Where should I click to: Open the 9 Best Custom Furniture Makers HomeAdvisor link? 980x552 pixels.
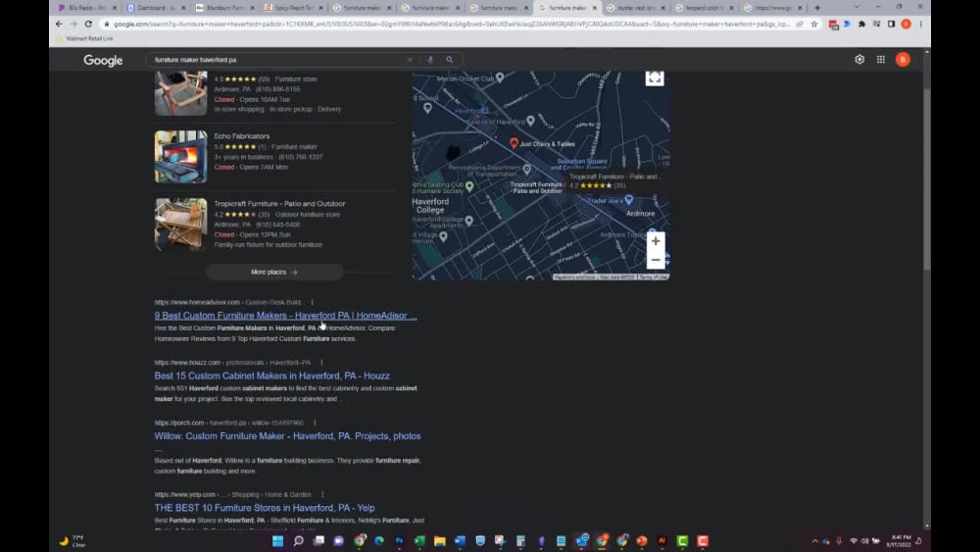[285, 316]
